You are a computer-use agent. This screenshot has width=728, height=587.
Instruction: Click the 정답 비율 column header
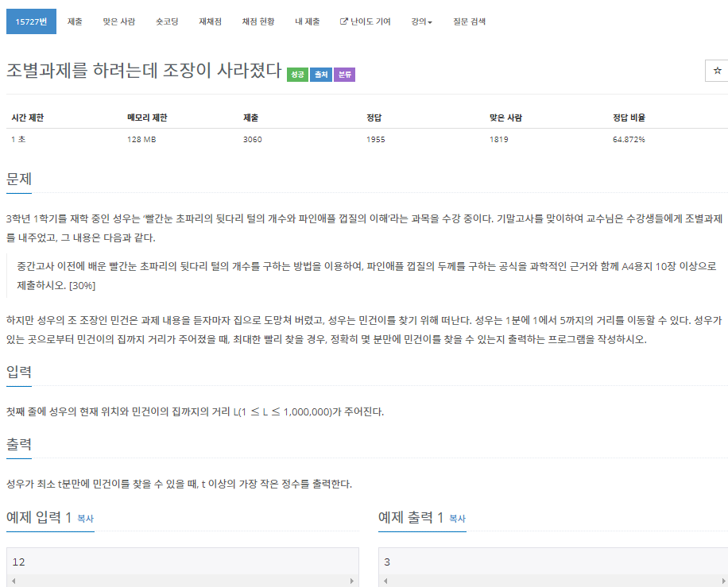tap(629, 118)
